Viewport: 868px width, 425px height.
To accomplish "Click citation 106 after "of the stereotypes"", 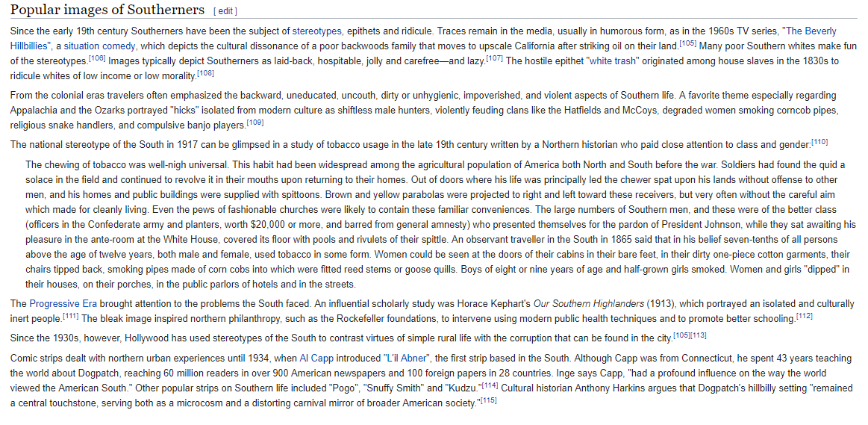I will click(97, 58).
